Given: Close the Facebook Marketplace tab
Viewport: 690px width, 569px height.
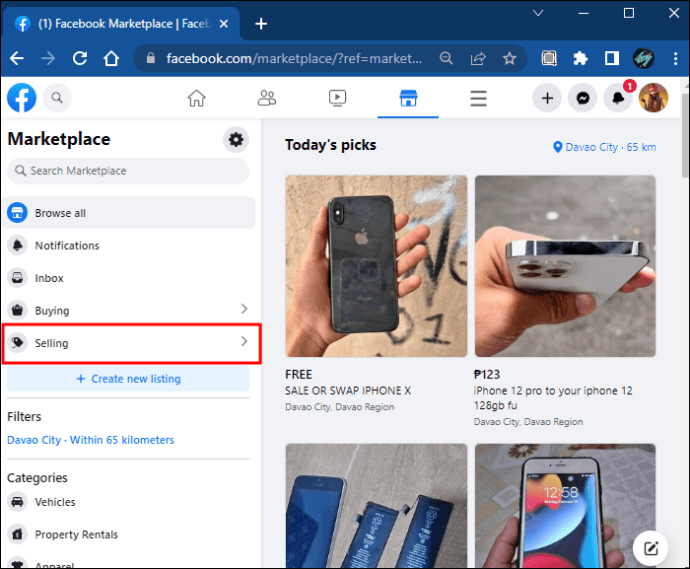Looking at the screenshot, I should [x=224, y=24].
